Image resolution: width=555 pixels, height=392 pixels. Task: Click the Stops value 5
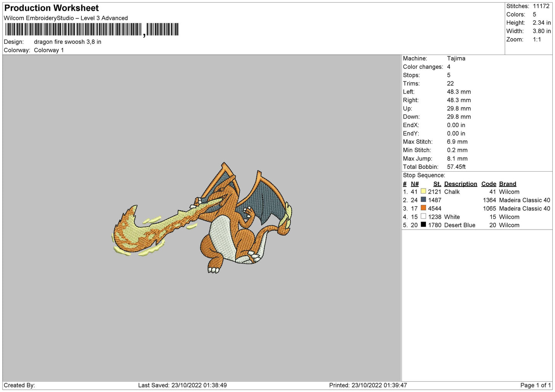pyautogui.click(x=449, y=75)
